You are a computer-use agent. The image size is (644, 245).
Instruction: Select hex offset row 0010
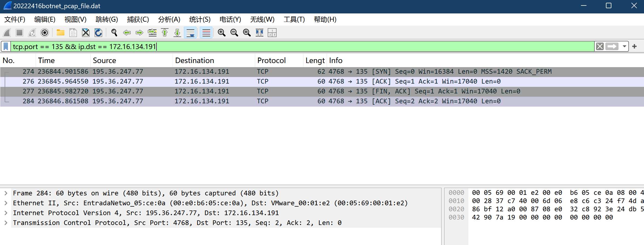click(456, 201)
